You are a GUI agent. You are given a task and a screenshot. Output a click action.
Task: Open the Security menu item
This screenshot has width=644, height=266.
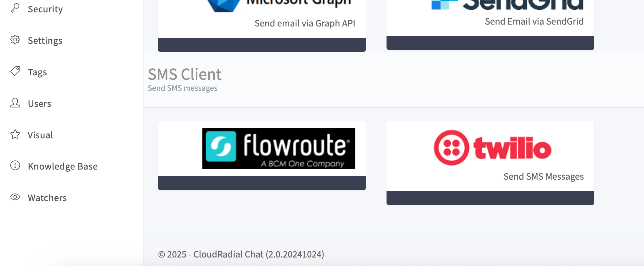[x=45, y=9]
